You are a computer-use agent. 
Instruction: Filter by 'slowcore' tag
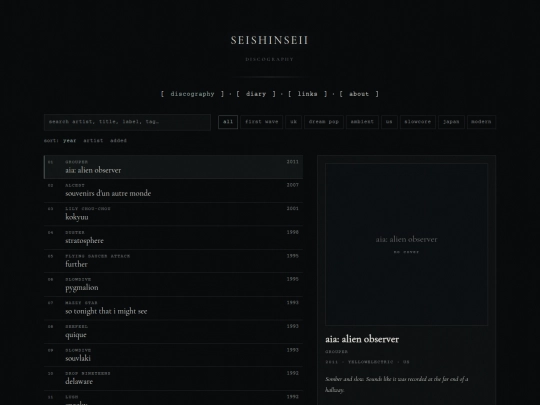418,122
